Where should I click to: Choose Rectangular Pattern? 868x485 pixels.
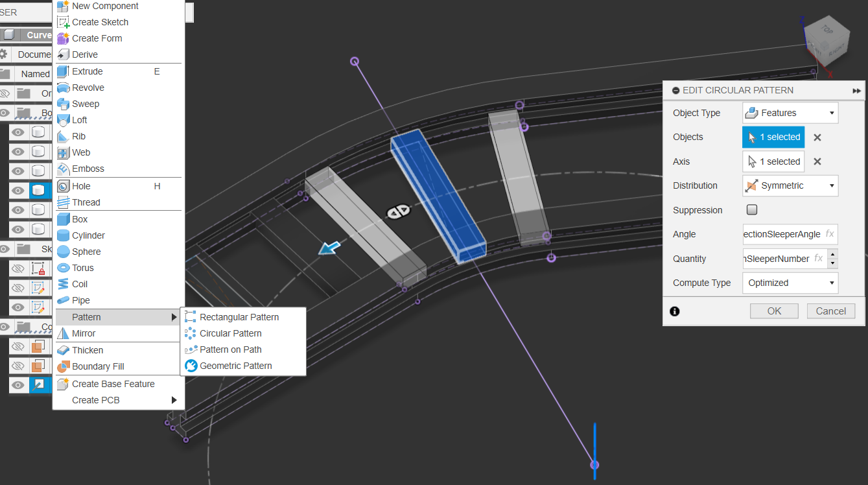coord(239,317)
